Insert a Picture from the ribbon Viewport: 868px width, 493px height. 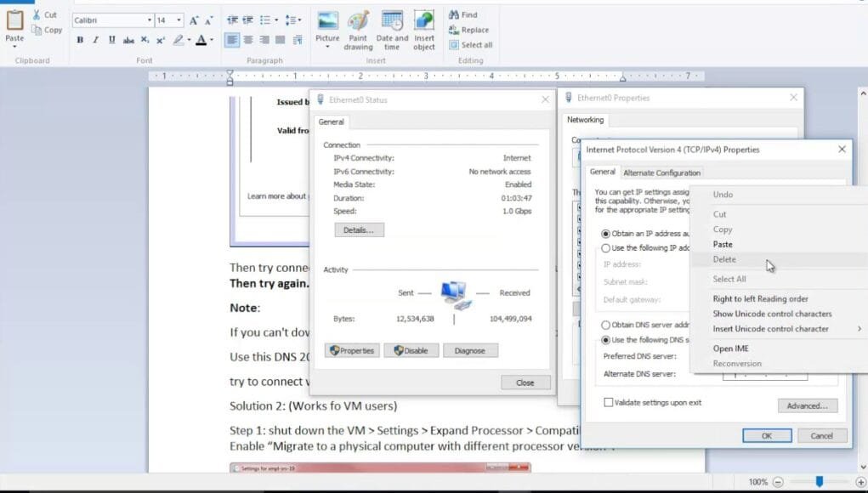tap(327, 30)
